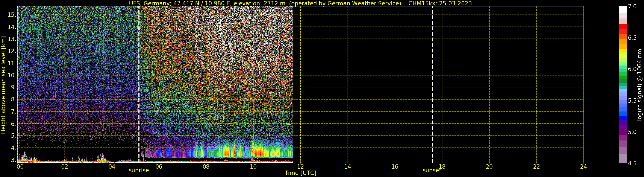Click the y-axis tick label '4.'
This screenshot has width=644, height=177.
click(x=14, y=148)
